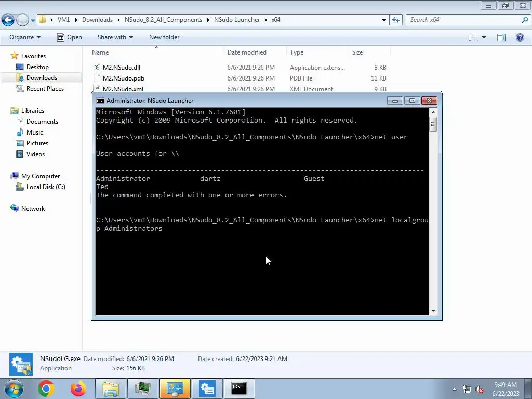532x399 pixels.
Task: Open Windows Explorer taskbar button
Action: [x=111, y=389]
